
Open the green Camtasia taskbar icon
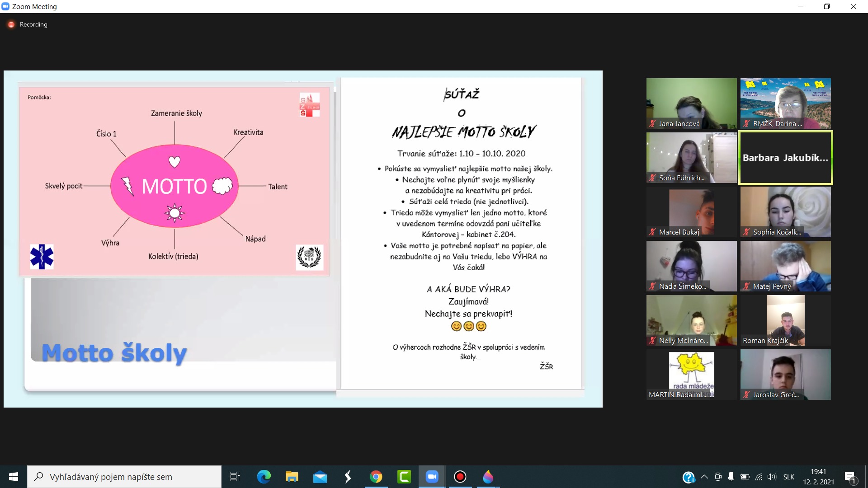(x=404, y=477)
